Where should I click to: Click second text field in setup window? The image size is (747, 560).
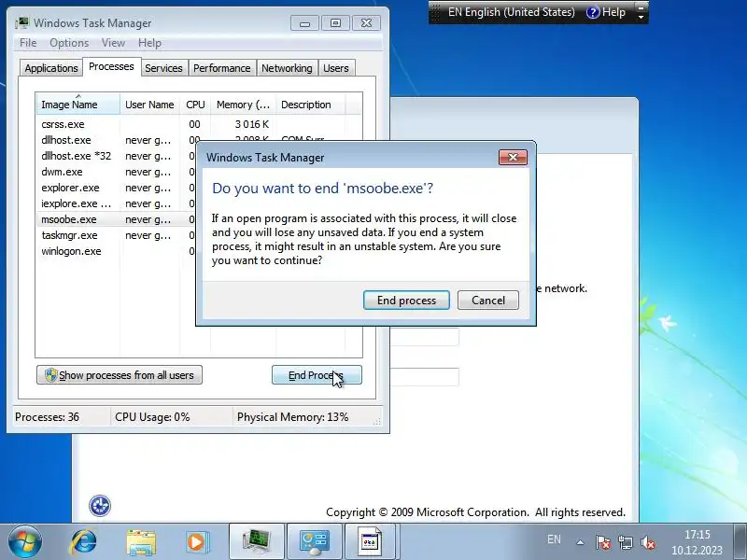pos(424,377)
